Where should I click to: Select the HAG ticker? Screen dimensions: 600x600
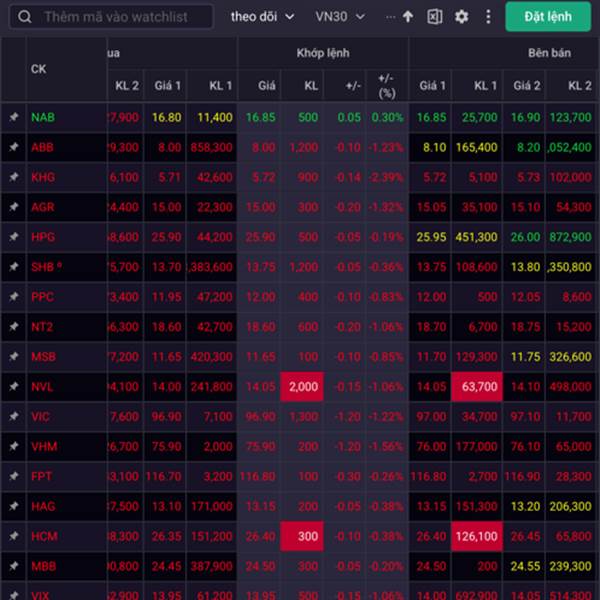[43, 506]
